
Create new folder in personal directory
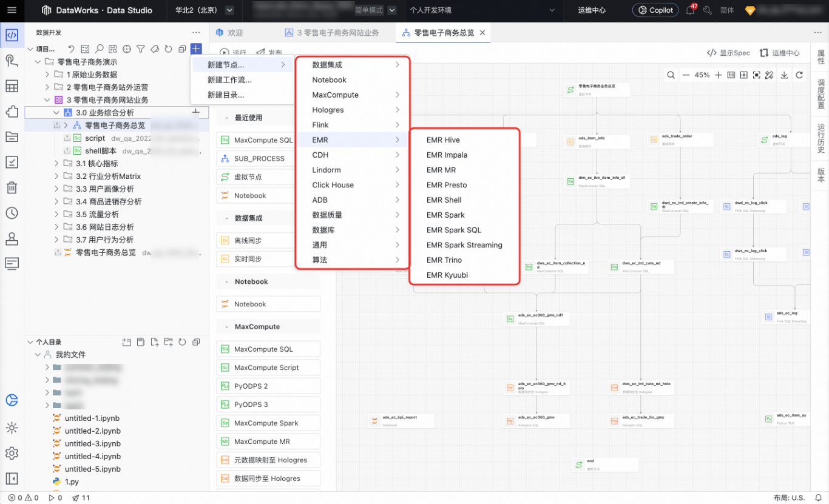pyautogui.click(x=168, y=342)
